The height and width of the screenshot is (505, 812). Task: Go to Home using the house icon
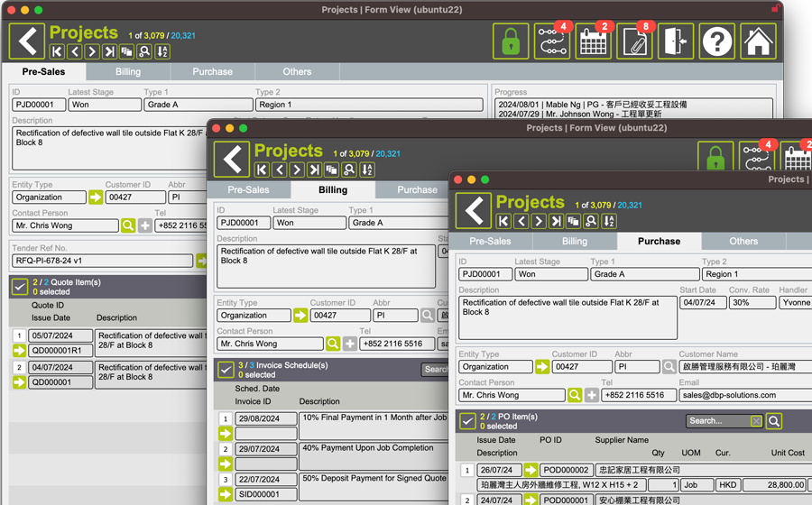click(758, 41)
